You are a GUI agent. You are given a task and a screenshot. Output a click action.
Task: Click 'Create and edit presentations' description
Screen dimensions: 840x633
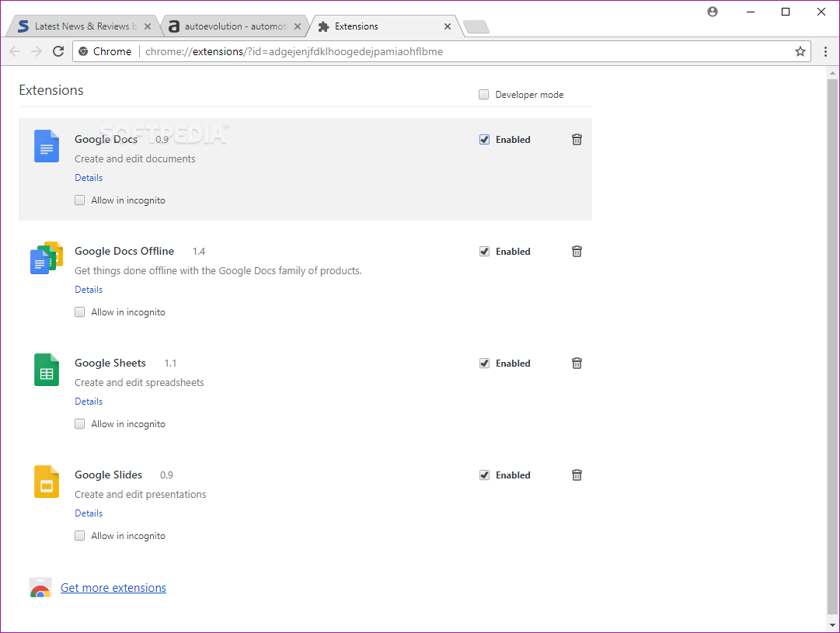(x=141, y=495)
